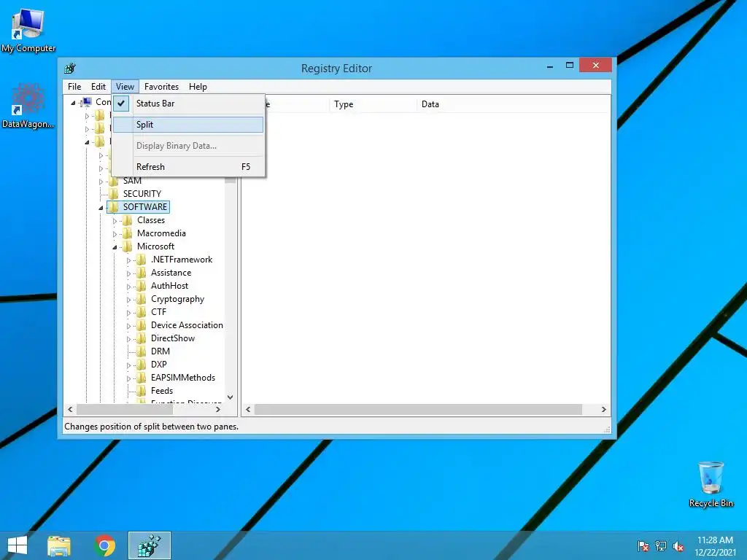Open the Edit menu
This screenshot has width=747, height=560.
click(98, 87)
